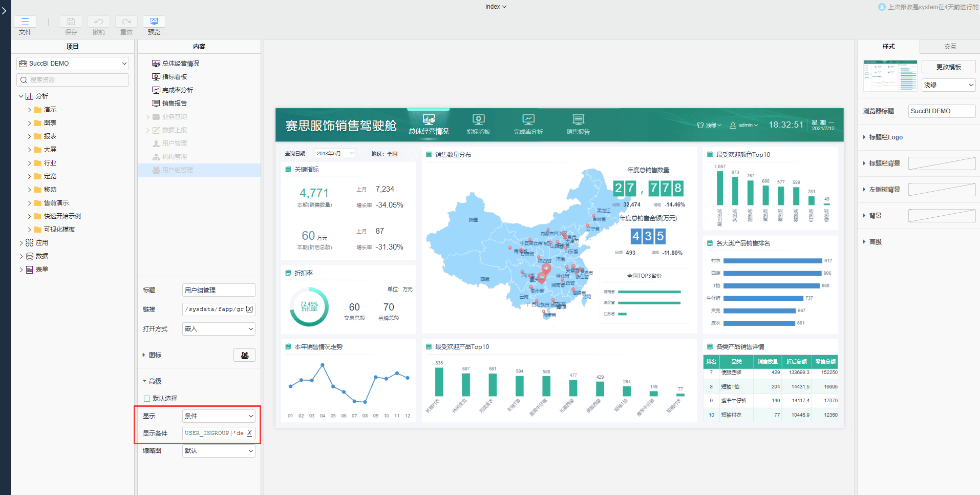
Task: Click the 文件 (File) icon in toolbar
Action: (25, 23)
